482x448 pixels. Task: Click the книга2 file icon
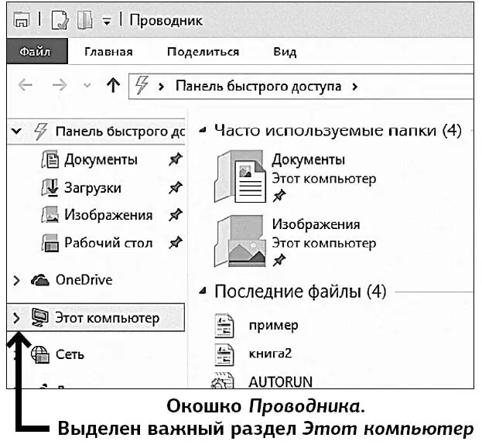[x=224, y=354]
